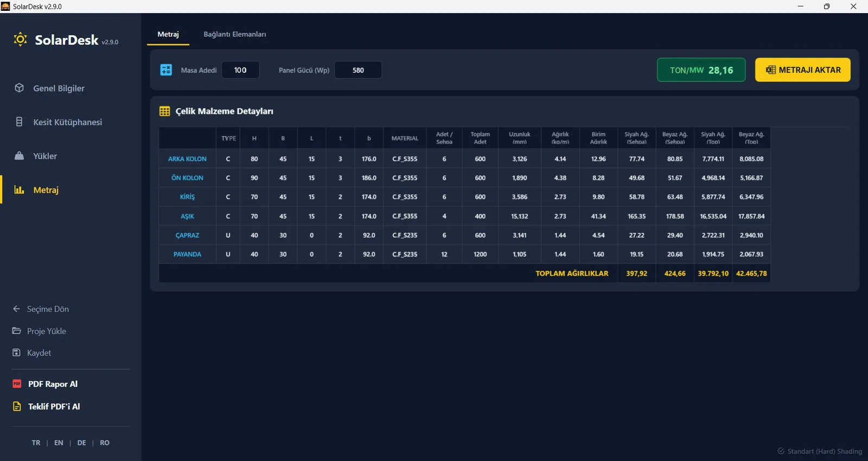Click the table grid icon beside Çelik Malzeme Detayları
Screen dimensions: 868x461
click(164, 111)
